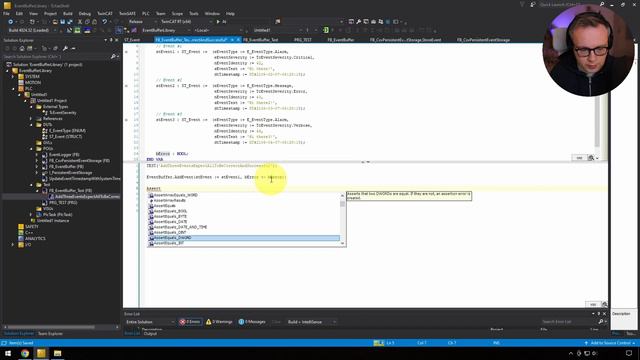
Task: Pin the Error List panel
Action: (x=599, y=313)
